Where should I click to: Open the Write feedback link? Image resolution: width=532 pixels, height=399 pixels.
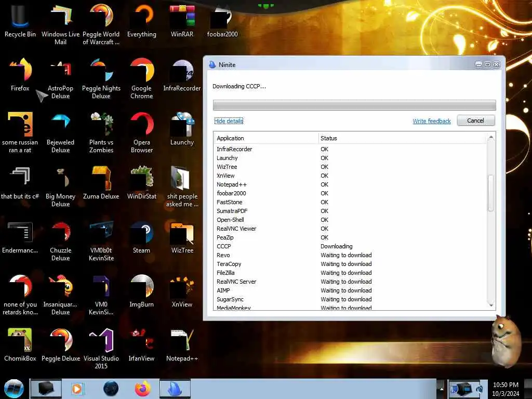point(432,121)
